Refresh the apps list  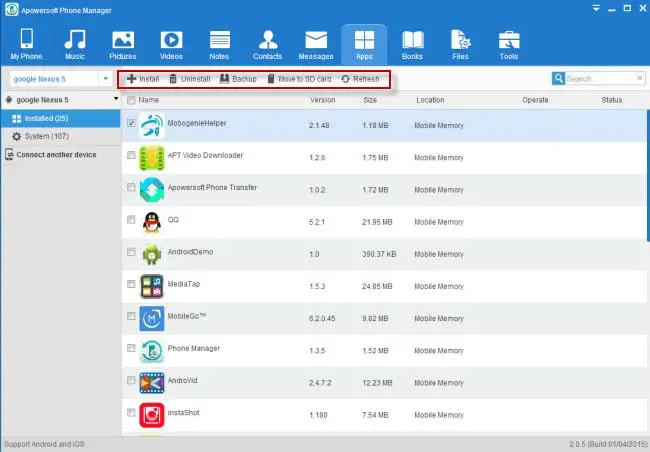(x=360, y=79)
